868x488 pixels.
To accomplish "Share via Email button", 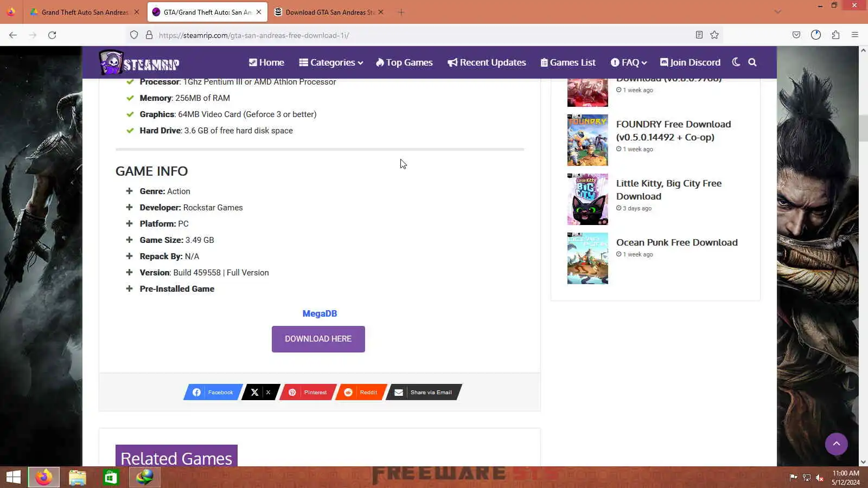I will click(x=424, y=392).
